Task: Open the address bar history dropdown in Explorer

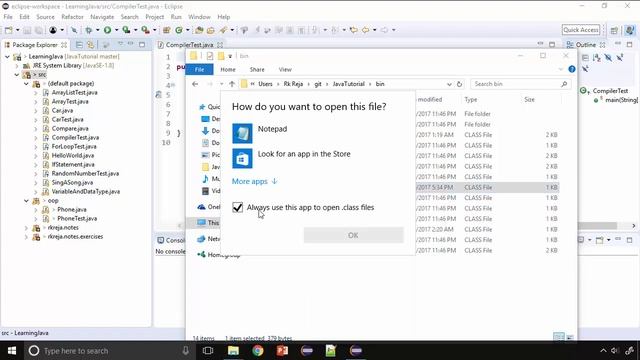Action: [x=449, y=84]
